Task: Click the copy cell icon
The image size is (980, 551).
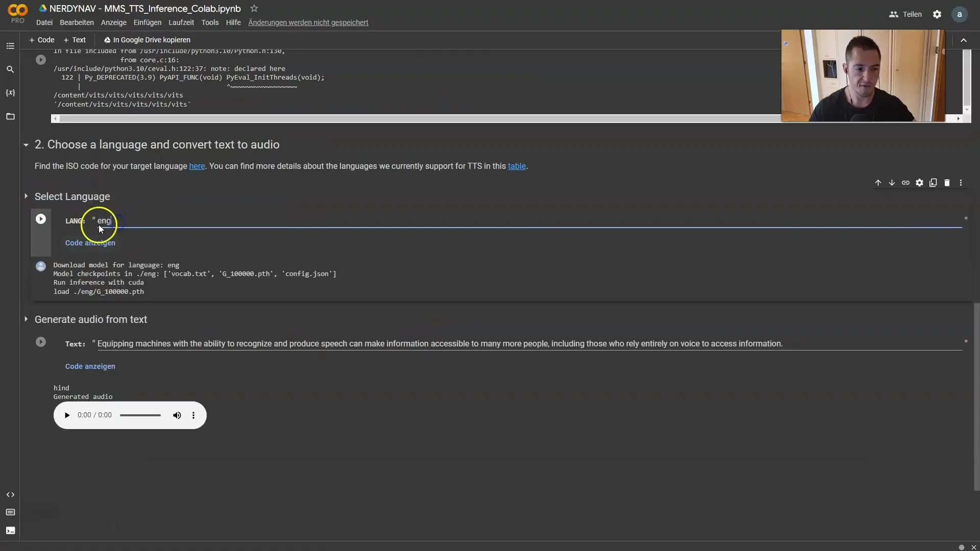Action: pos(934,182)
